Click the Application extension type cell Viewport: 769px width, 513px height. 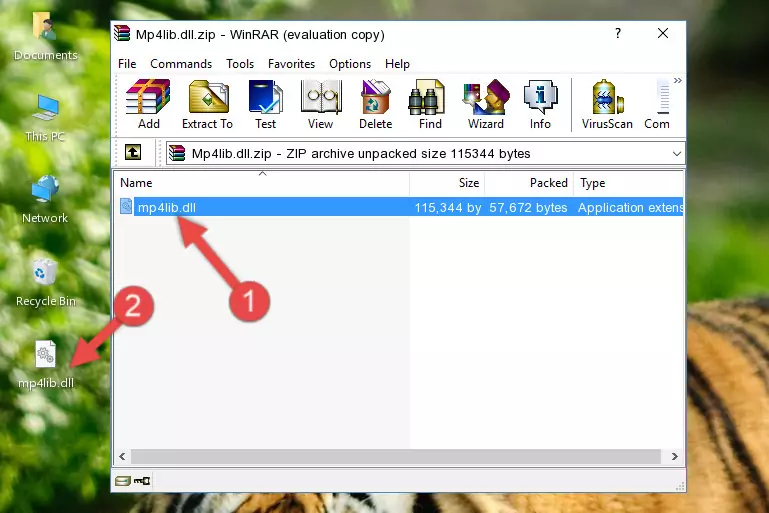tap(630, 207)
